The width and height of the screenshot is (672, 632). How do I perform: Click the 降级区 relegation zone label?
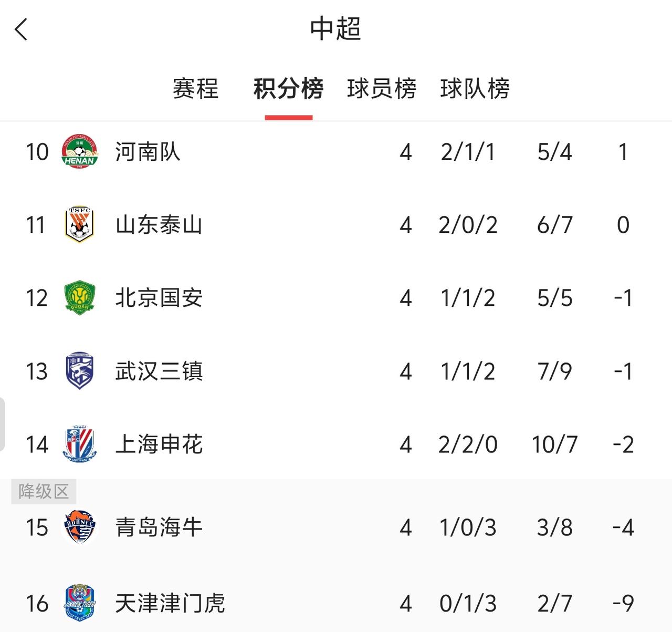(43, 492)
